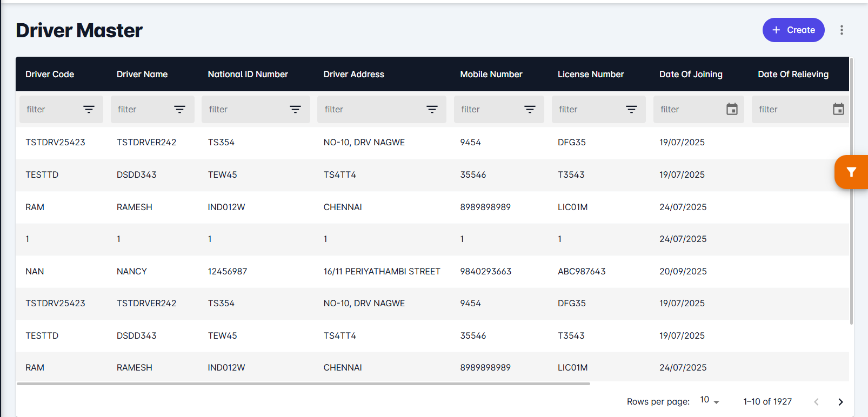Click the License Number column header
Screen dimensions: 868x417
(591, 74)
